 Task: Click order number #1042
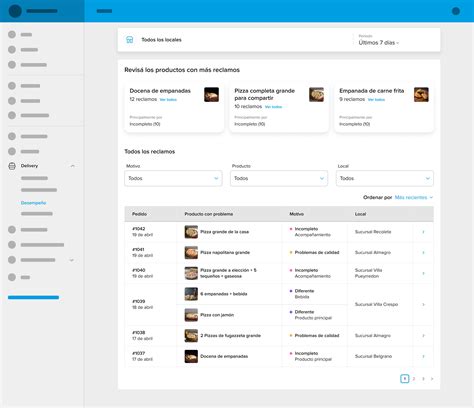[x=139, y=229]
